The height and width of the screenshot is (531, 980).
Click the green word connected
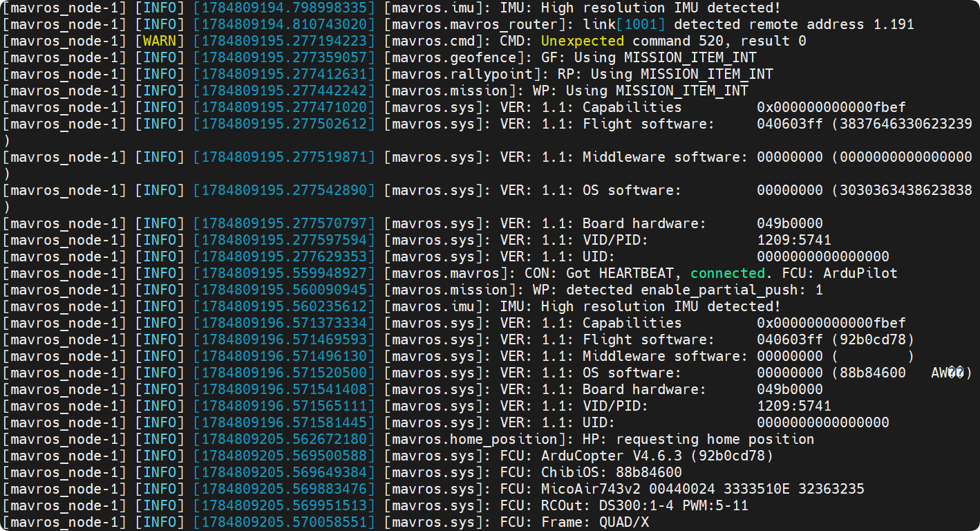point(728,273)
